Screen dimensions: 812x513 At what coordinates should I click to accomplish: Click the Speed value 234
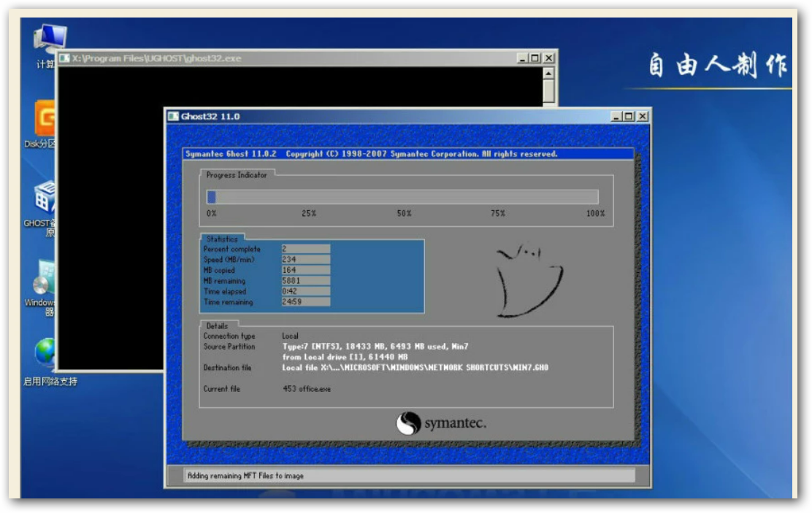click(x=305, y=259)
